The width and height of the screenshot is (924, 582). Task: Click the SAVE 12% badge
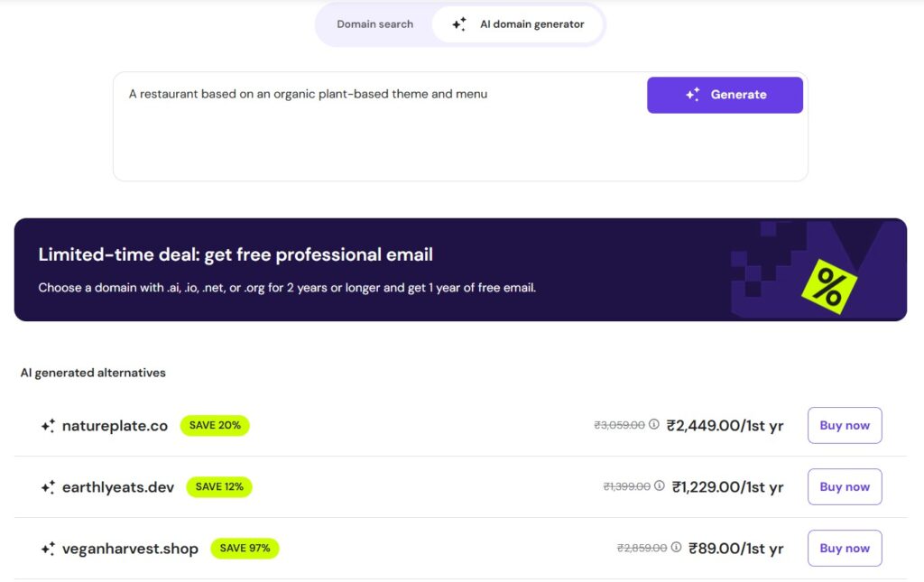217,486
